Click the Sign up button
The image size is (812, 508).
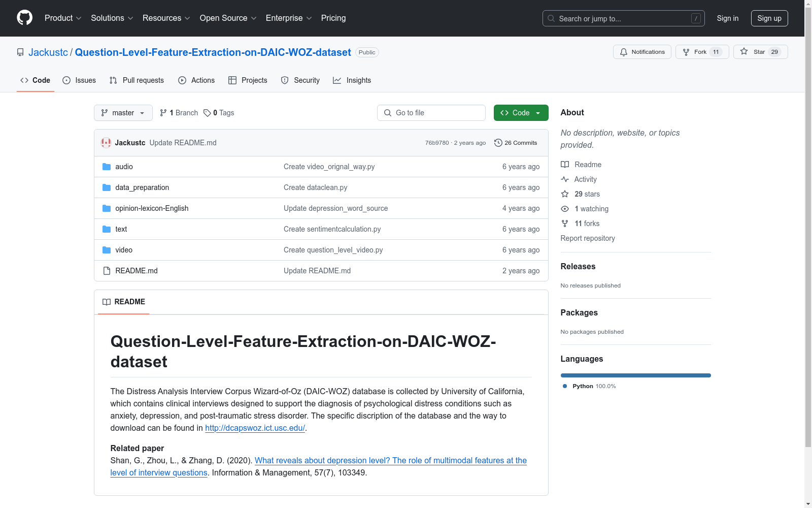[x=769, y=18]
